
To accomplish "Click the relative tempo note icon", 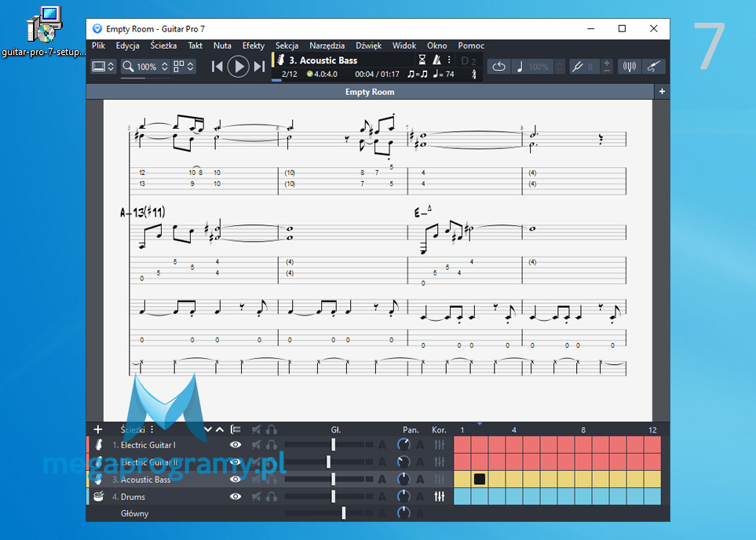I will (x=519, y=67).
